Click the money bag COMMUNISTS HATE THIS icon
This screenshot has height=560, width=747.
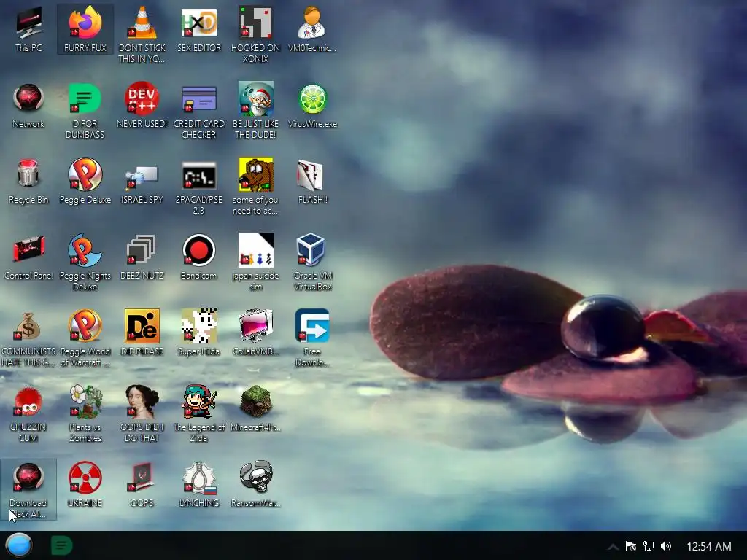(28, 327)
